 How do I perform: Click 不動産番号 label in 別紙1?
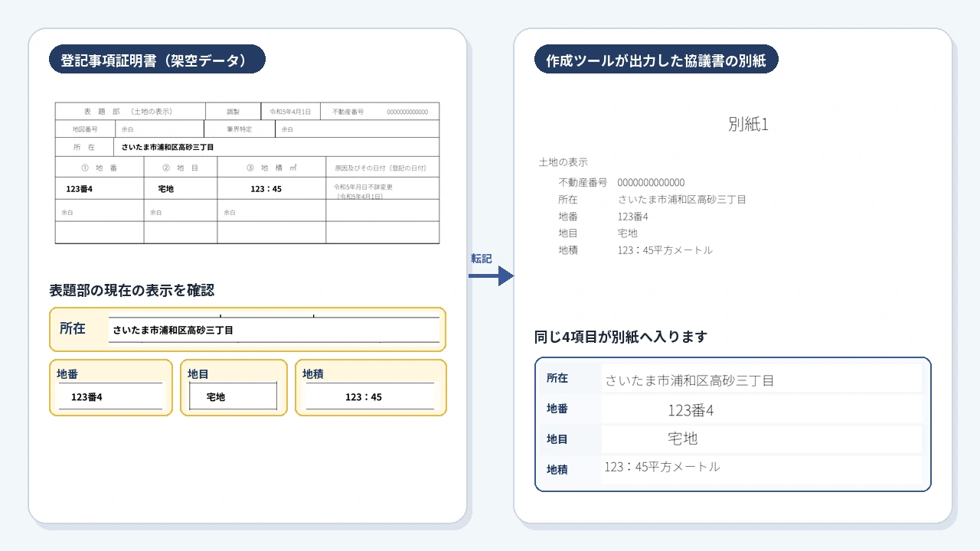coord(583,182)
